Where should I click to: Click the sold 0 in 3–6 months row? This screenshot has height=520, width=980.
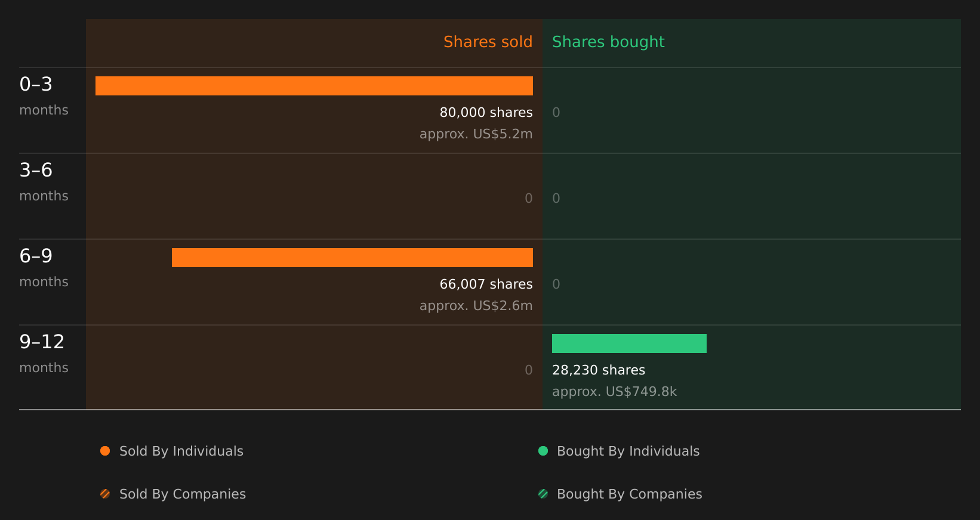pyautogui.click(x=529, y=198)
